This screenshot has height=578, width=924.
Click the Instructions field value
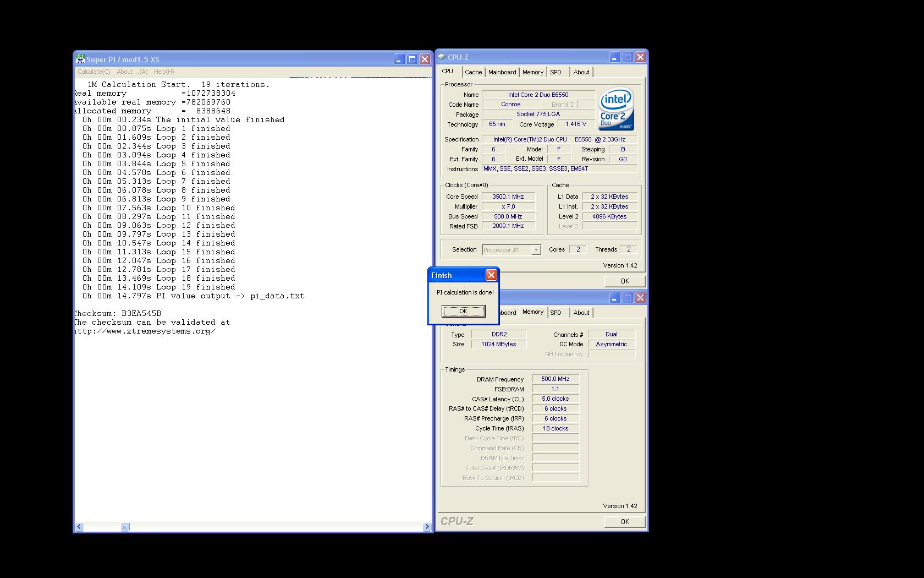(x=560, y=168)
